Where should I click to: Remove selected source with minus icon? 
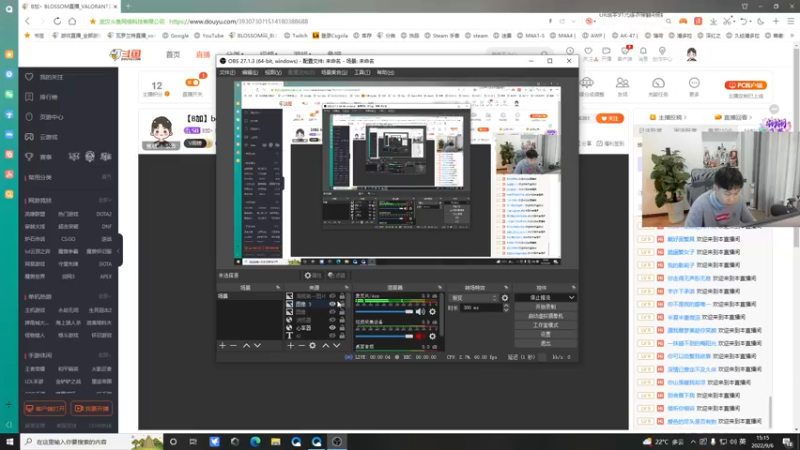tap(302, 345)
